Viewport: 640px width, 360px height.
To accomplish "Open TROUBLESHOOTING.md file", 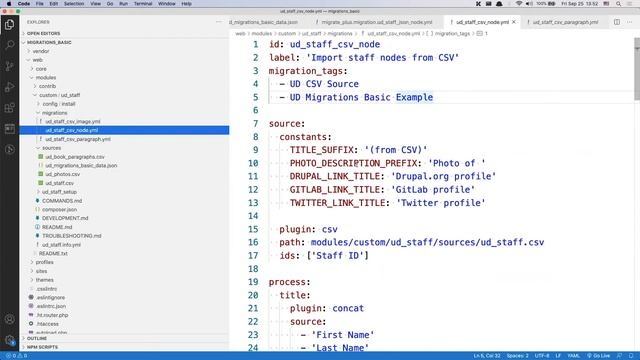I will tap(71, 236).
